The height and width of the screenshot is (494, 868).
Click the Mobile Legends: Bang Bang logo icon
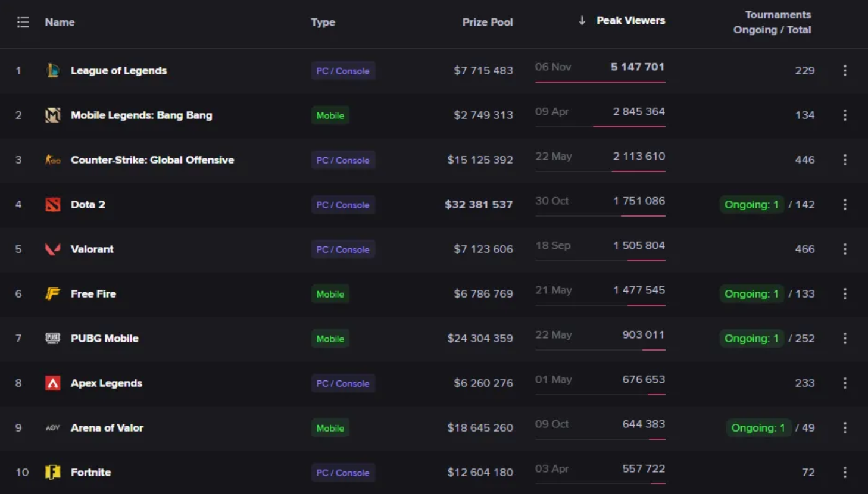[x=53, y=115]
